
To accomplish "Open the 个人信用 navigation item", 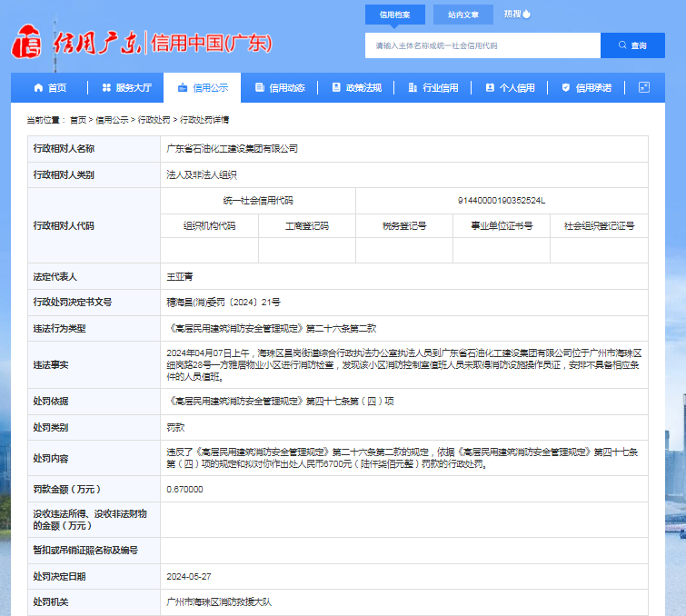I will (x=509, y=88).
